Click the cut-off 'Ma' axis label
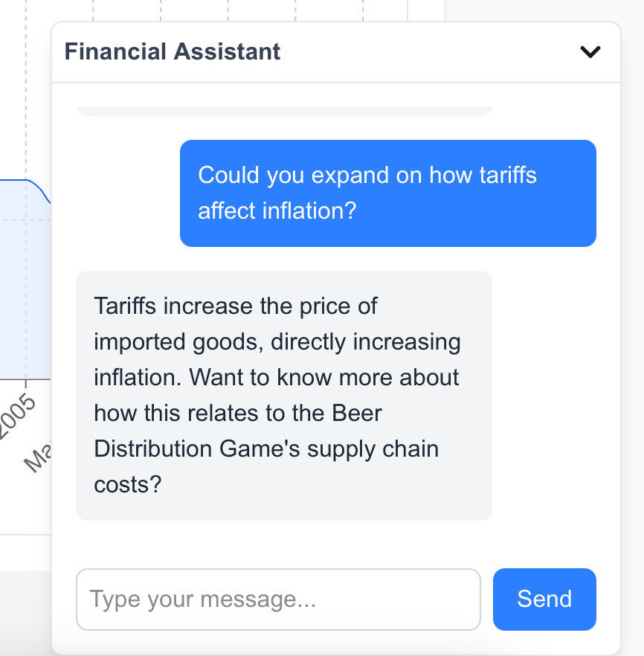The width and height of the screenshot is (644, 656). point(37,455)
